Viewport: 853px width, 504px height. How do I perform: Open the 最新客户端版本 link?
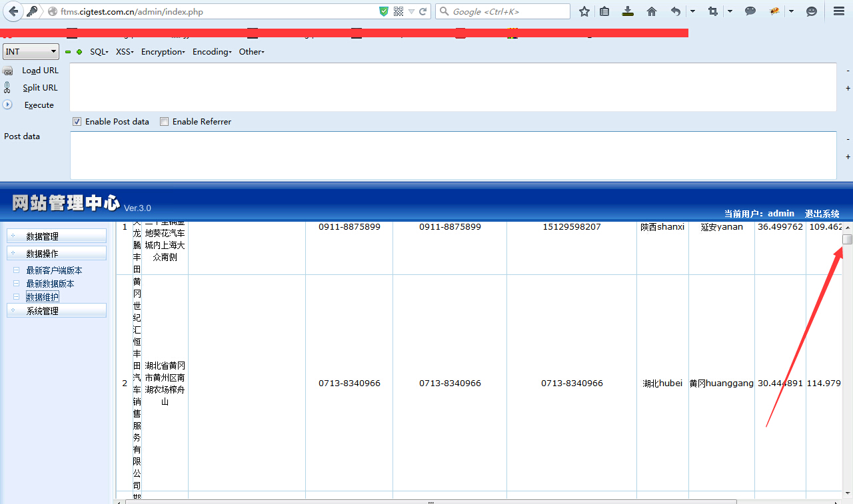[x=54, y=270]
